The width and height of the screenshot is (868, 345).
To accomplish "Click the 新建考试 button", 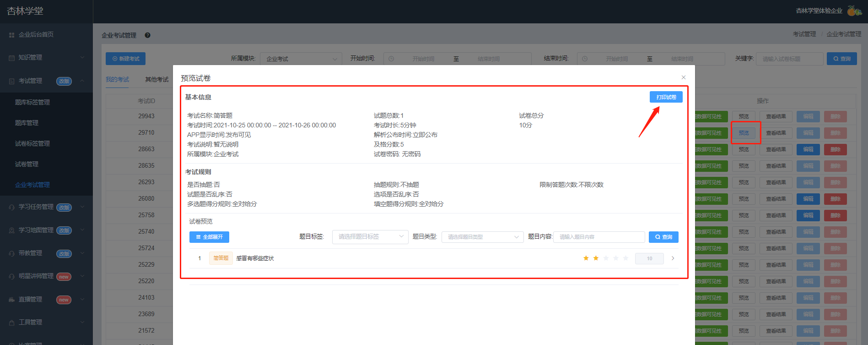I will (125, 59).
